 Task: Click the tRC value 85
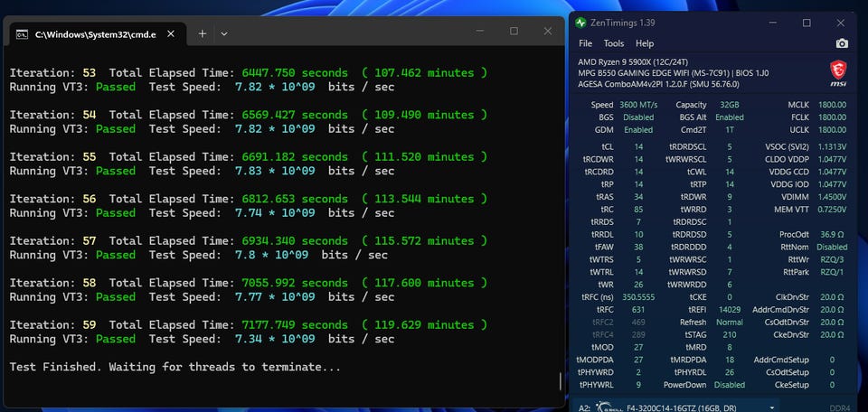click(x=638, y=210)
